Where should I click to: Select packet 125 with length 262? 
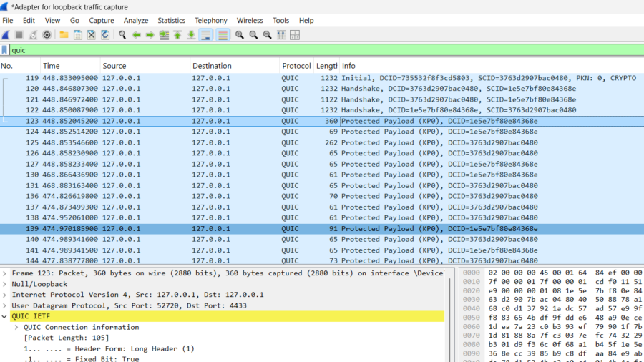point(322,142)
